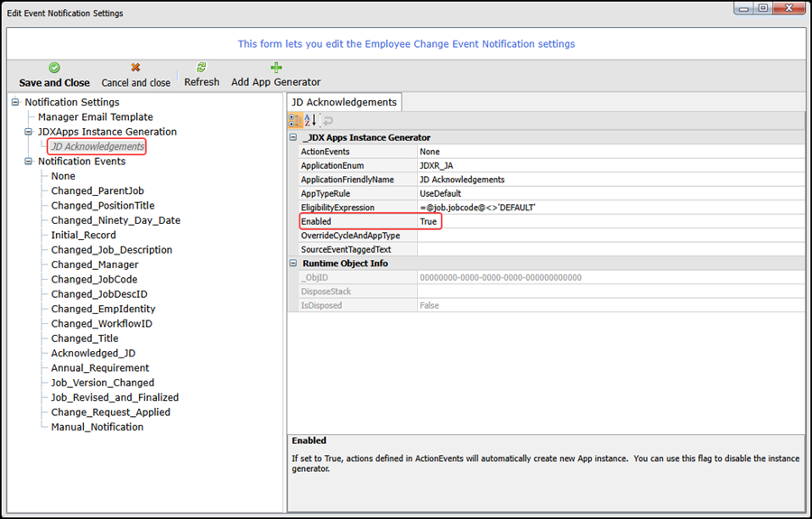Click the Enabled property value True
This screenshot has height=519, width=812.
pyautogui.click(x=428, y=222)
